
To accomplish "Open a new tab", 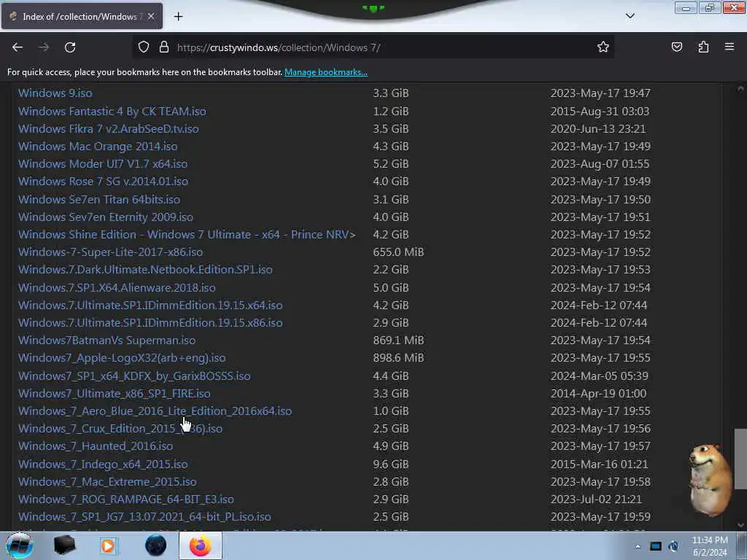I will tap(178, 17).
